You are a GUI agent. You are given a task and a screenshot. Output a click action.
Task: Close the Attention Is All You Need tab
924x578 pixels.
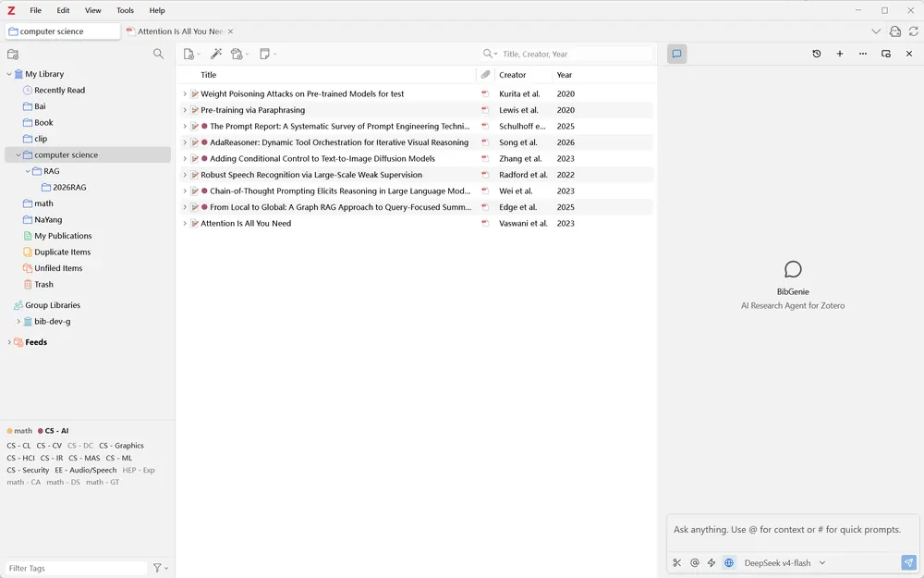230,31
